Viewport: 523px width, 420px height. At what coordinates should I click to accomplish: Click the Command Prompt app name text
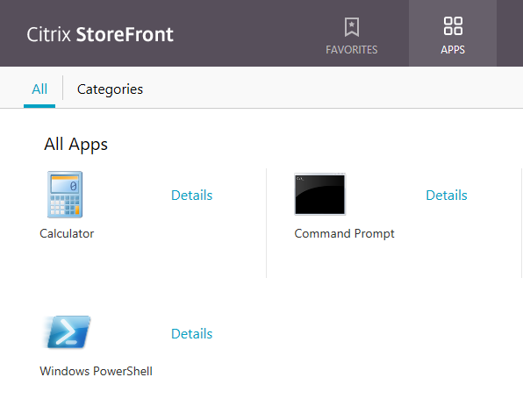pyautogui.click(x=344, y=233)
